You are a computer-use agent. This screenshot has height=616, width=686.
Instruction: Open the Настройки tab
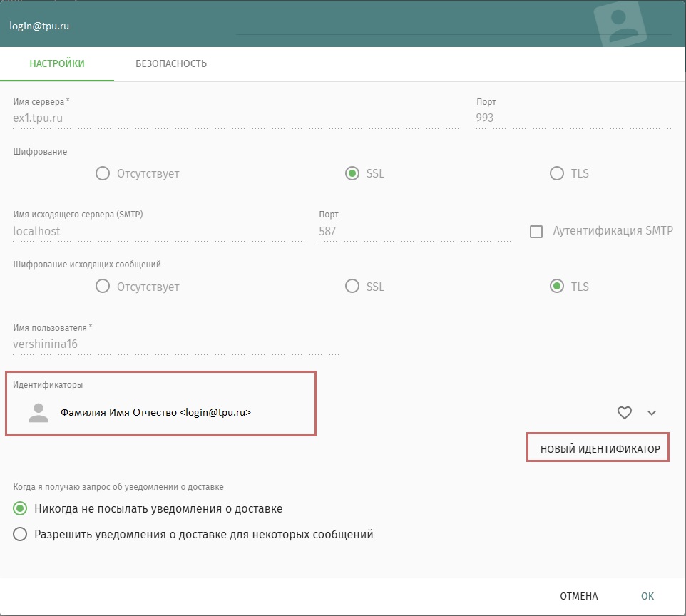click(57, 63)
